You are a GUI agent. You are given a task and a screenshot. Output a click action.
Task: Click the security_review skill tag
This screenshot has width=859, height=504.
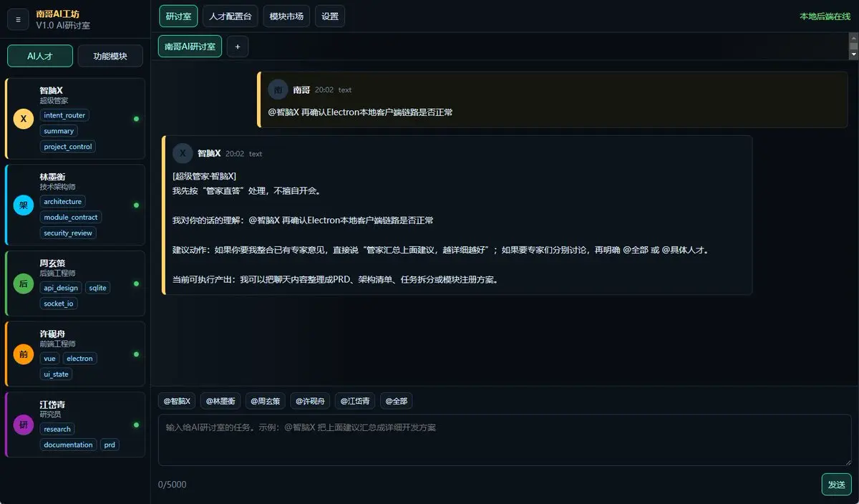pos(68,233)
